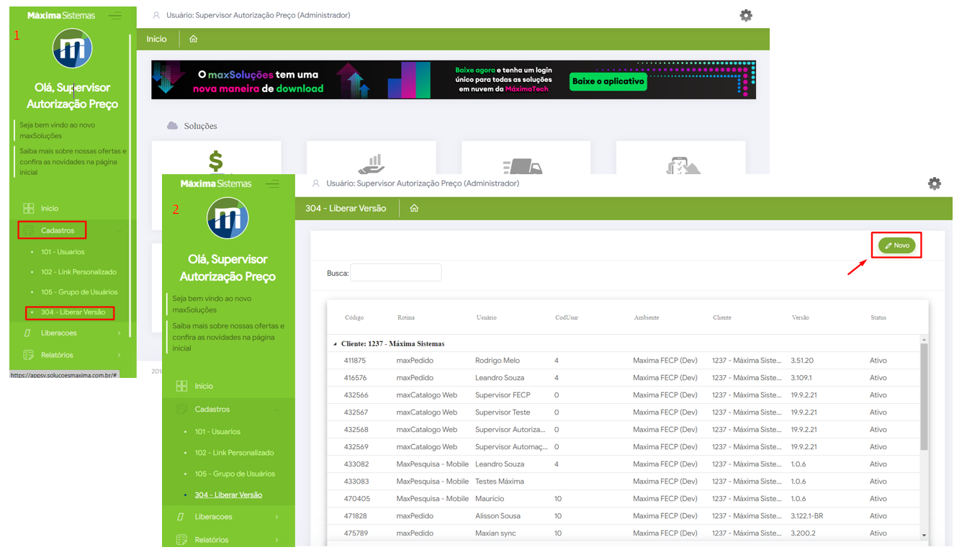
Task: Click 'Baixe o aplicativo' banner button
Action: click(608, 81)
